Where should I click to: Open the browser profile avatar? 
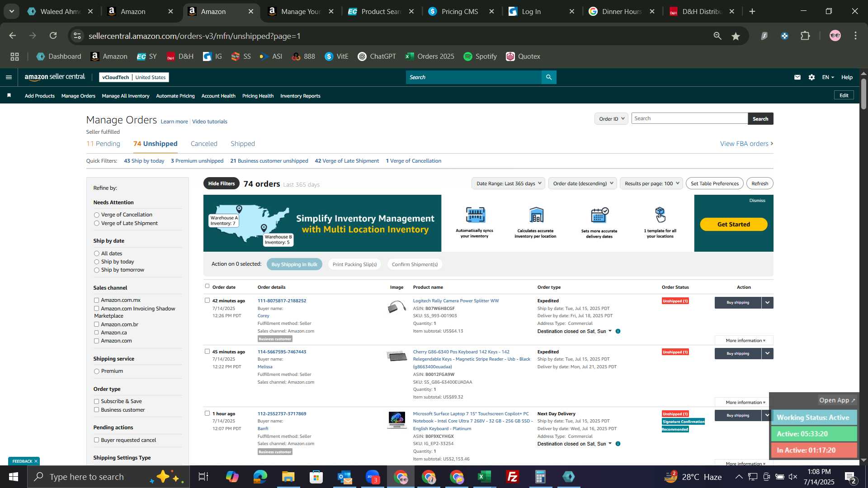[x=835, y=36]
